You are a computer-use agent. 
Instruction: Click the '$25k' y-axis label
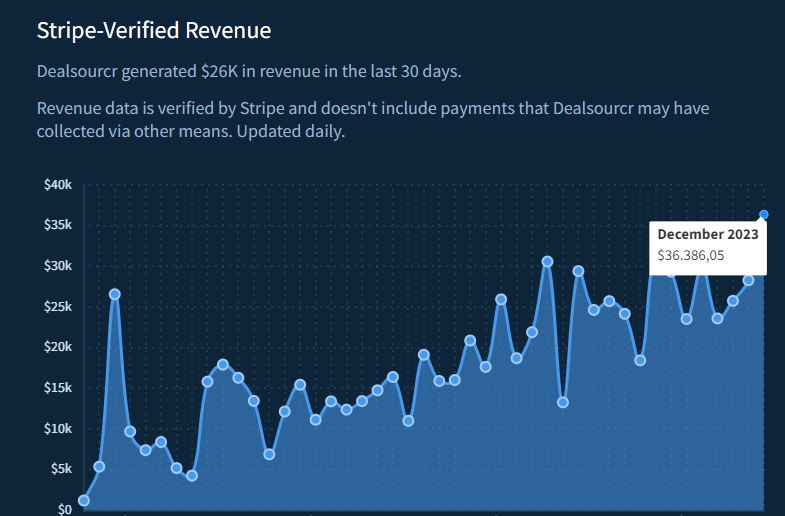(58, 306)
